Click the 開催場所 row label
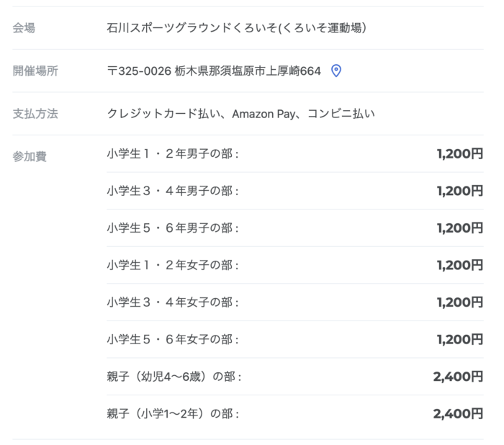 35,71
